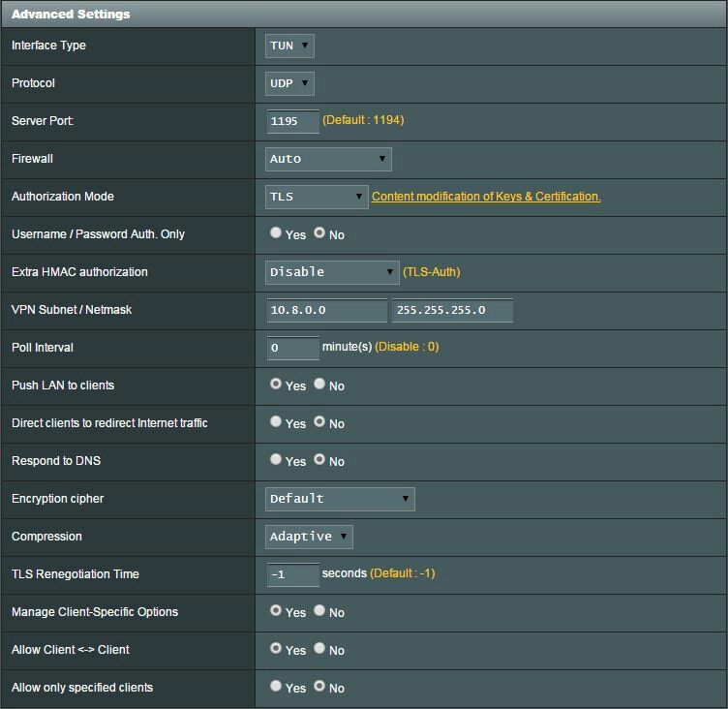Image resolution: width=728 pixels, height=709 pixels.
Task: Click the (Default : -1) hint text
Action: [x=403, y=573]
